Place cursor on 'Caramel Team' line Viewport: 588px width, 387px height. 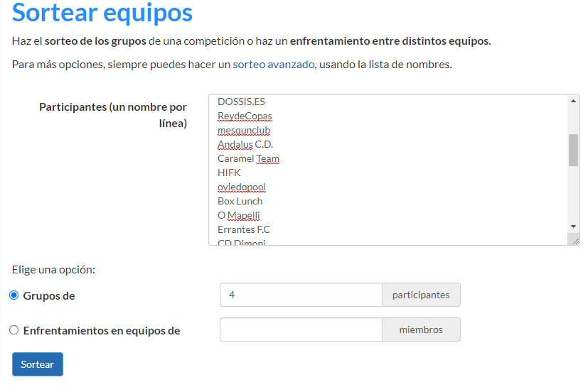pyautogui.click(x=248, y=158)
